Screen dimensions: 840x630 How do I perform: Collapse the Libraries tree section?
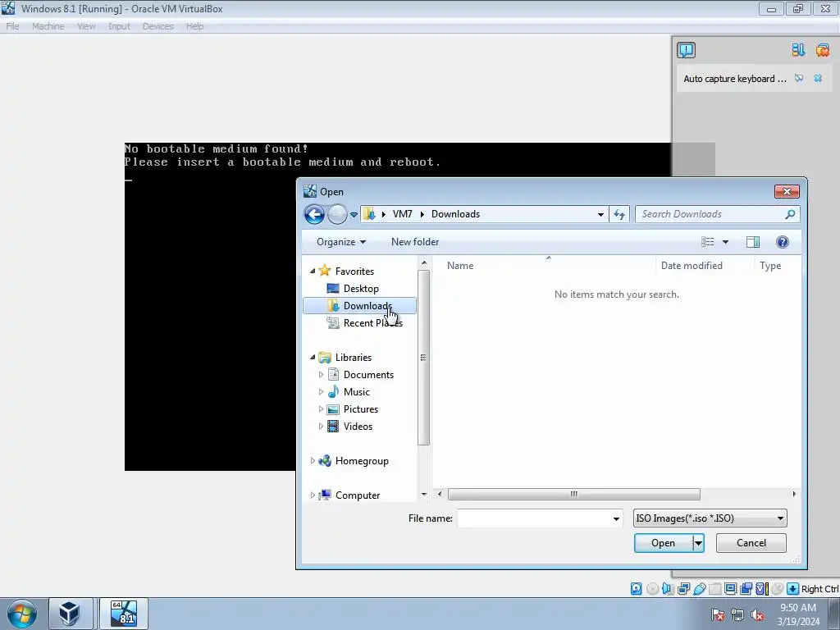[x=313, y=358]
